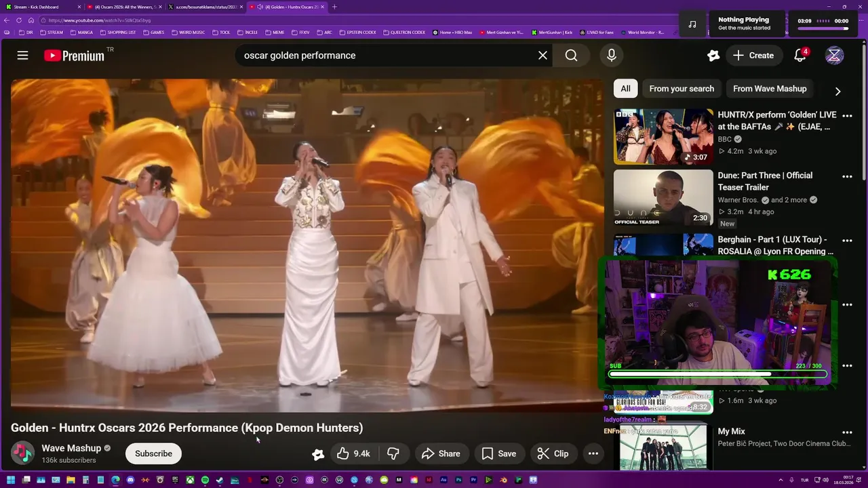Screen dimensions: 868x488
Task: Open options for Dune Part Three trailer
Action: 847,177
